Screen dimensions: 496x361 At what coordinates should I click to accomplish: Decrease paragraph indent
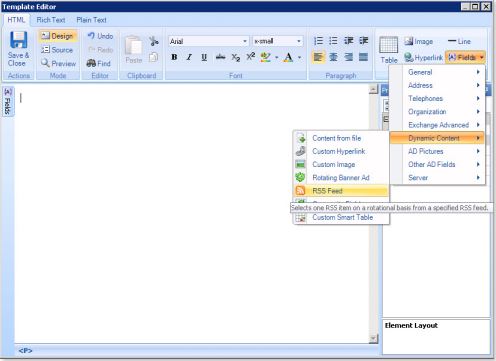(x=349, y=41)
